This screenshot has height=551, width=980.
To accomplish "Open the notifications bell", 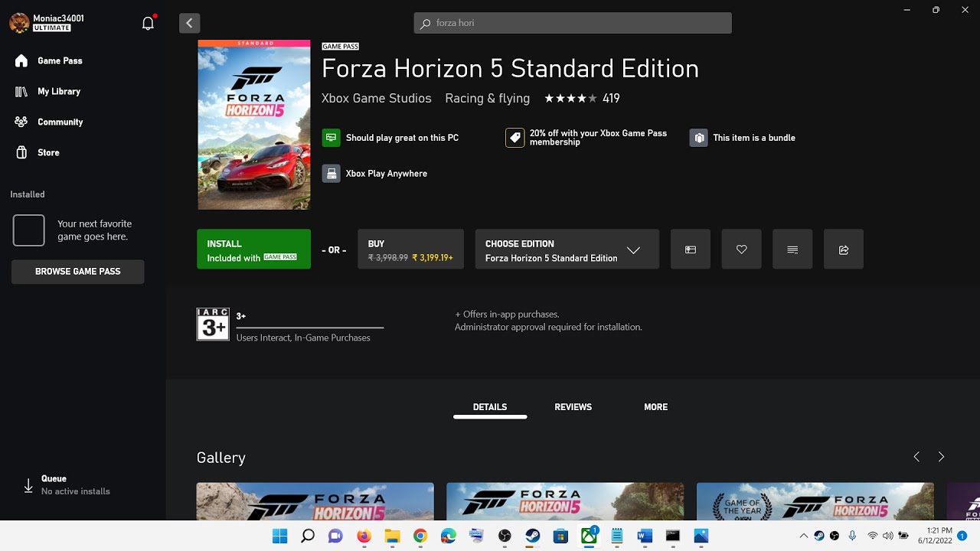I will point(149,23).
